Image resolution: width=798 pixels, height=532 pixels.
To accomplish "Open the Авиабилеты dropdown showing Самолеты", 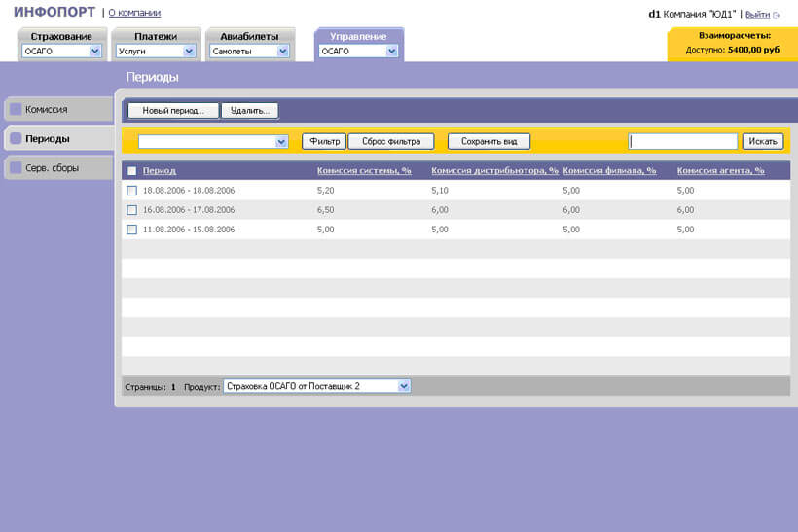I will click(283, 52).
